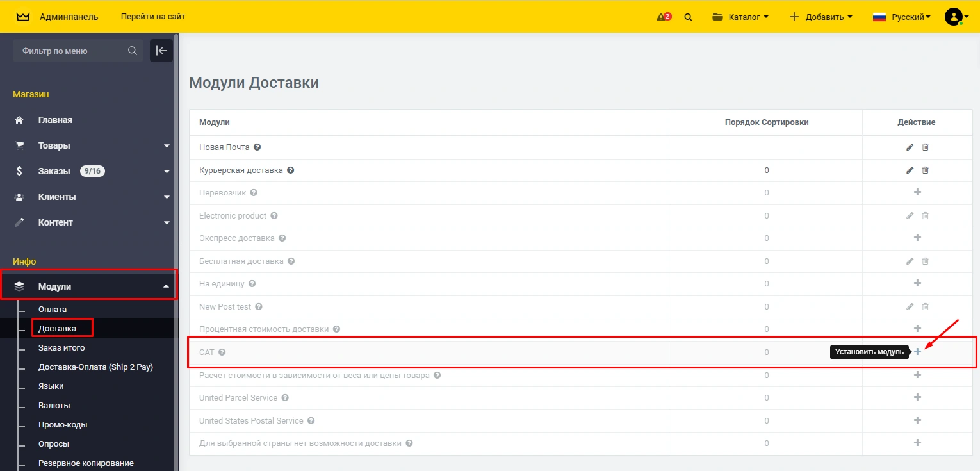Click the pencil edit icon for Новая Почта
The width and height of the screenshot is (980, 471).
click(910, 147)
